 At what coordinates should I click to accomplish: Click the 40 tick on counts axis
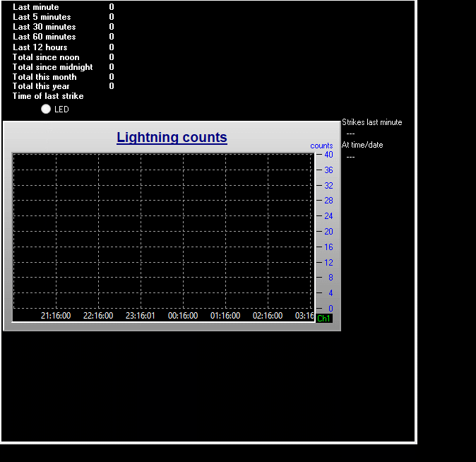click(328, 155)
